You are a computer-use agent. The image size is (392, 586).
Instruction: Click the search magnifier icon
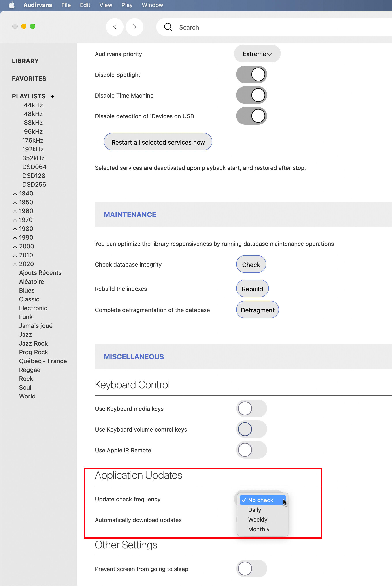point(168,27)
